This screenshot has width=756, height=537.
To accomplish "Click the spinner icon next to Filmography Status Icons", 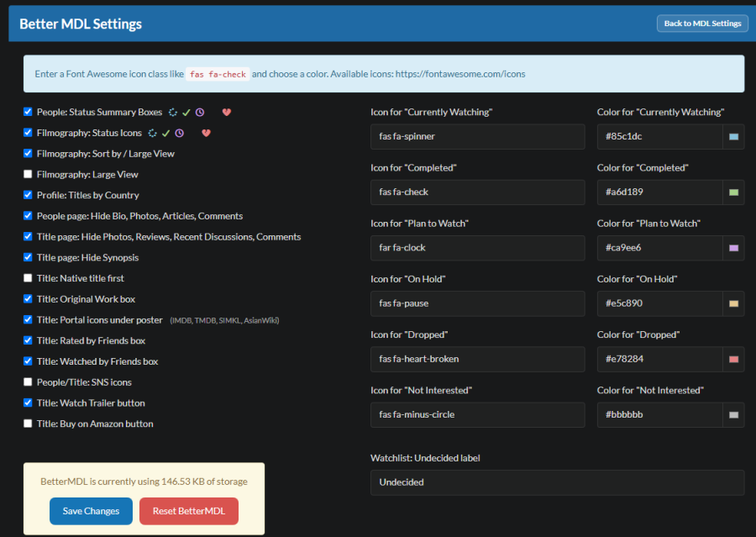I will click(152, 133).
